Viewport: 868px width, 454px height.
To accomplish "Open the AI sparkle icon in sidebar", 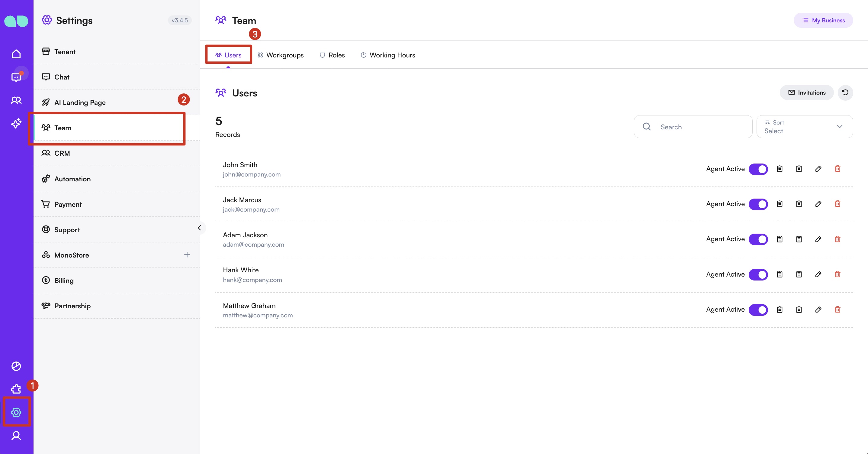I will tap(16, 123).
